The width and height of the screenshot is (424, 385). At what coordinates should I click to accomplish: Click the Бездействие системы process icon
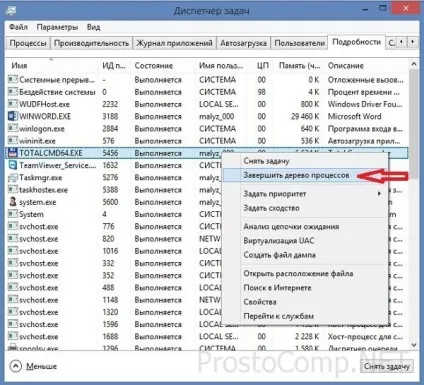point(13,92)
